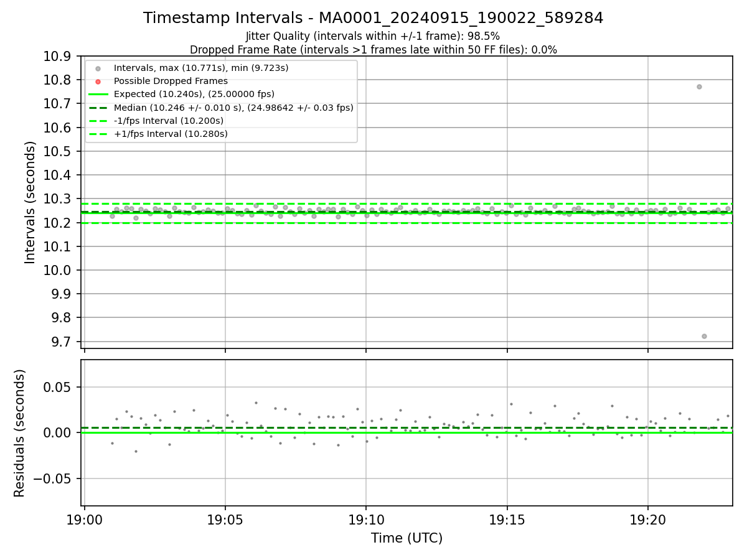Click the 'Intervals (seconds)' y-axis label
The height and width of the screenshot is (560, 747).
pos(31,202)
